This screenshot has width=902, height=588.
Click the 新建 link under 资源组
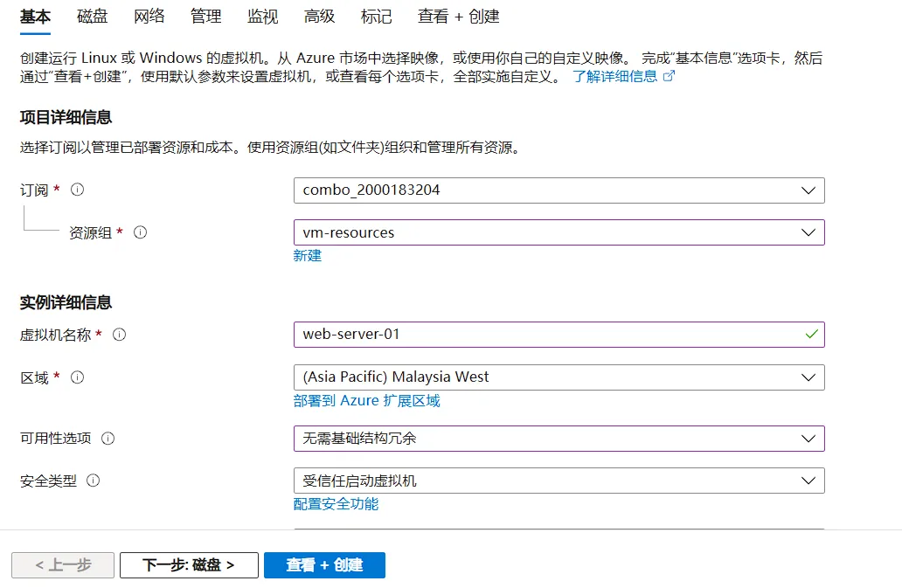(307, 255)
